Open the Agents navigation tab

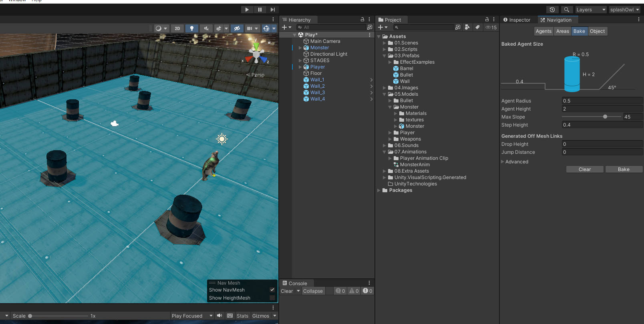[543, 31]
